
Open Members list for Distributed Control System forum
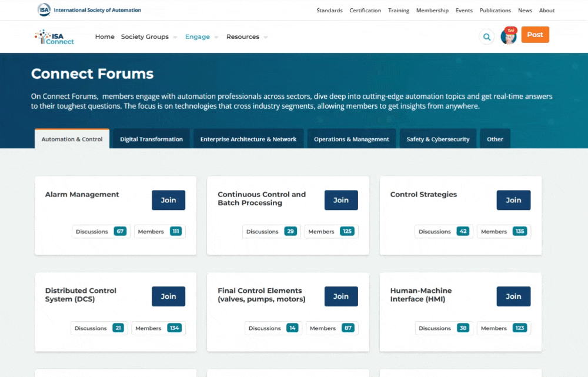158,328
